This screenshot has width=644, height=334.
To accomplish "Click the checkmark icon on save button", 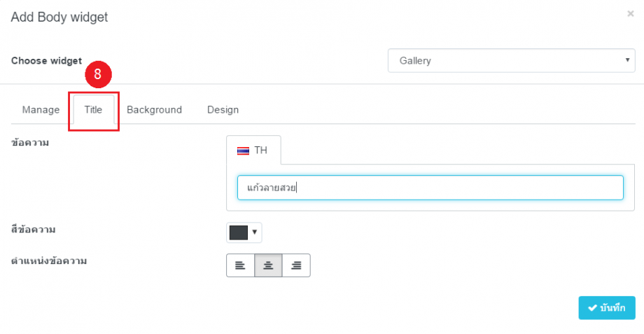I will [x=592, y=308].
